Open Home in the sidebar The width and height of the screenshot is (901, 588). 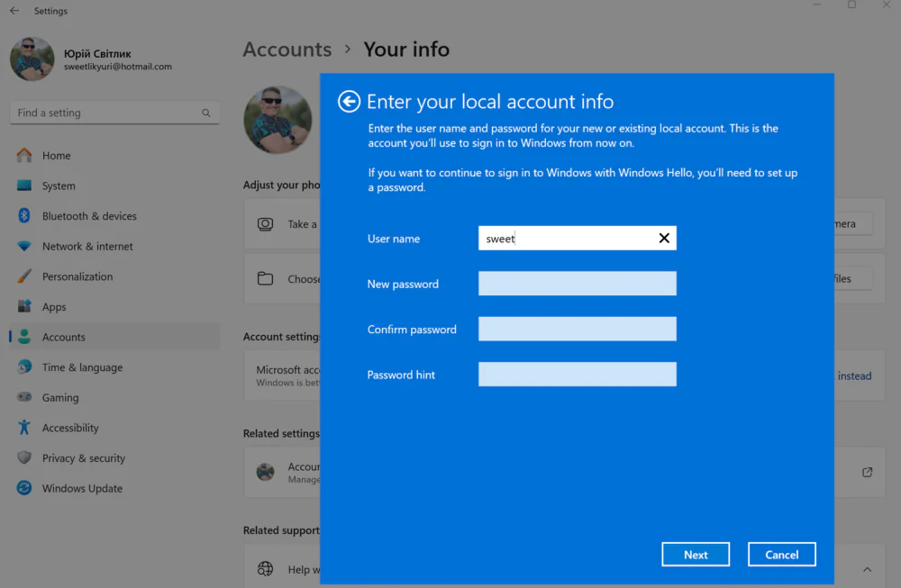coord(114,156)
